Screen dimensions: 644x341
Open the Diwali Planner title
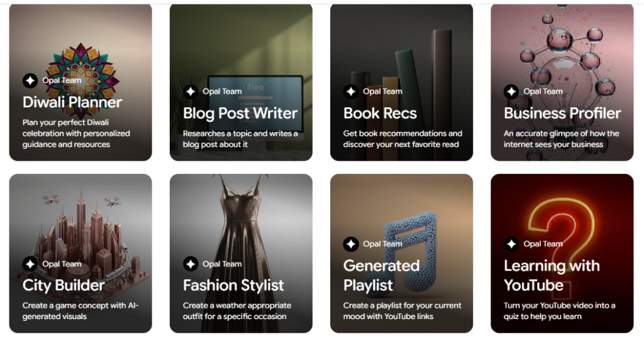[x=72, y=102]
